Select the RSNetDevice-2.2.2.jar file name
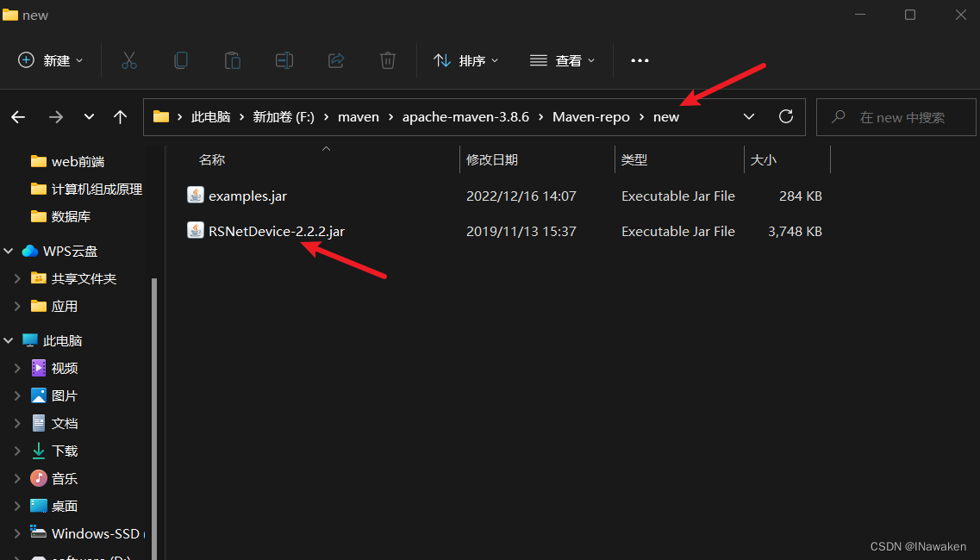980x560 pixels. click(x=277, y=231)
